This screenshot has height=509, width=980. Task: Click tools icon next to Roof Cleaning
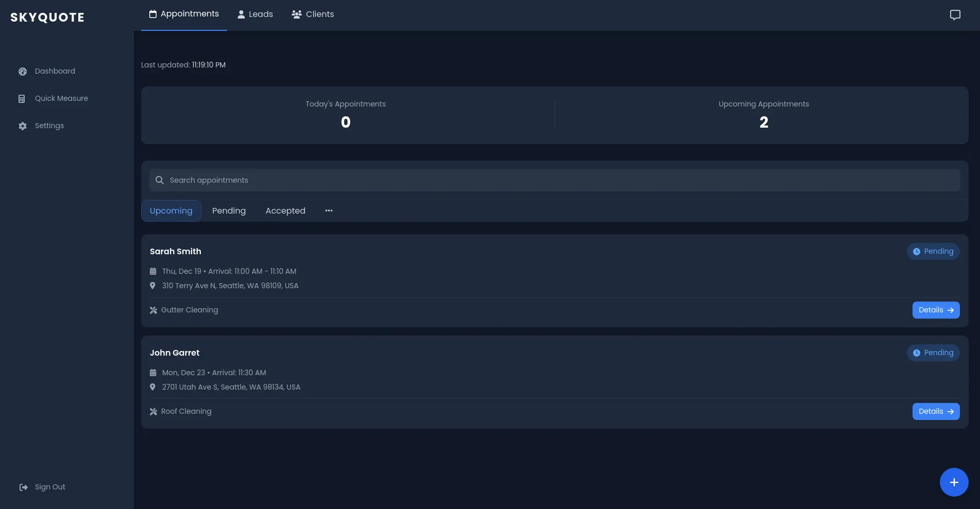pyautogui.click(x=153, y=412)
